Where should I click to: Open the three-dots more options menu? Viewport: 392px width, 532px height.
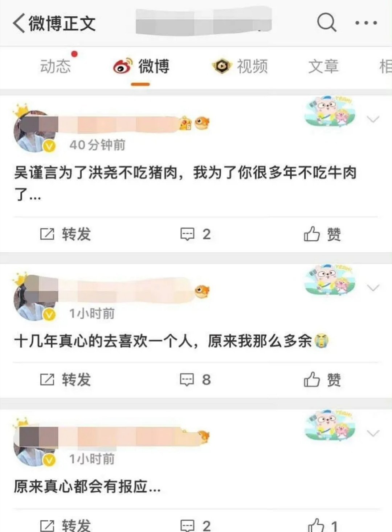(366, 23)
